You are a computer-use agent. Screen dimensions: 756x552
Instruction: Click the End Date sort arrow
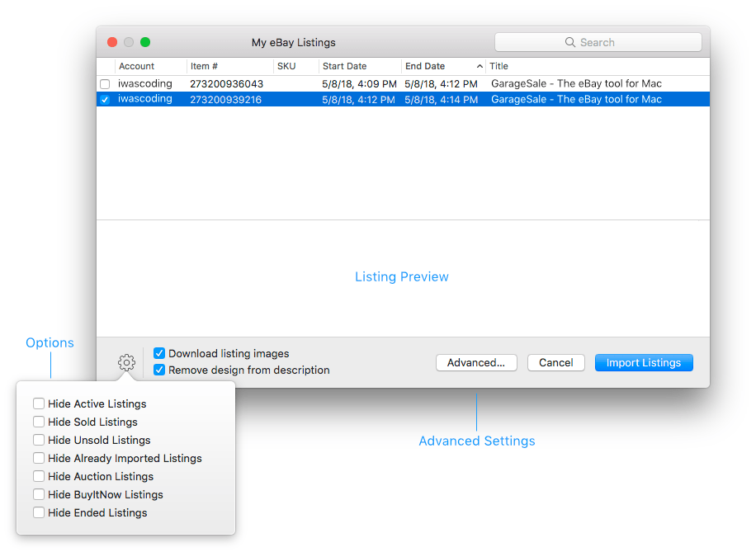(x=480, y=66)
